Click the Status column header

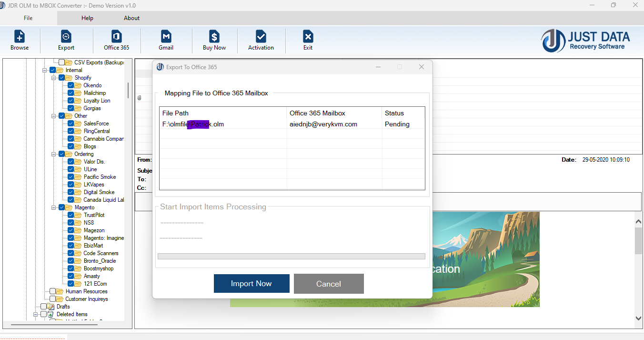tap(403, 113)
